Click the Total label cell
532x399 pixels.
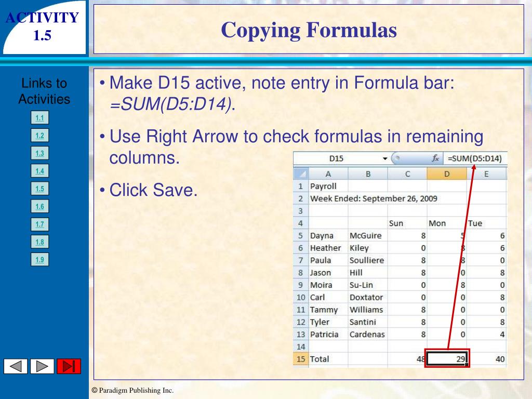click(328, 359)
